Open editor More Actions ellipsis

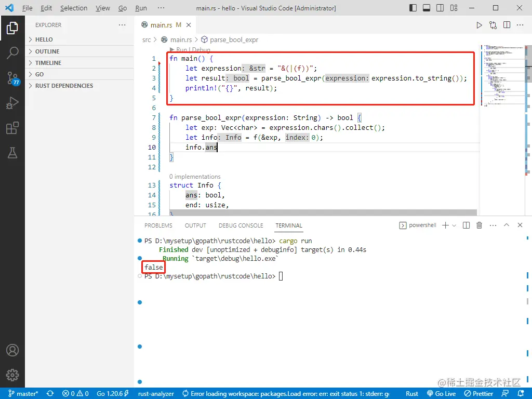click(520, 25)
